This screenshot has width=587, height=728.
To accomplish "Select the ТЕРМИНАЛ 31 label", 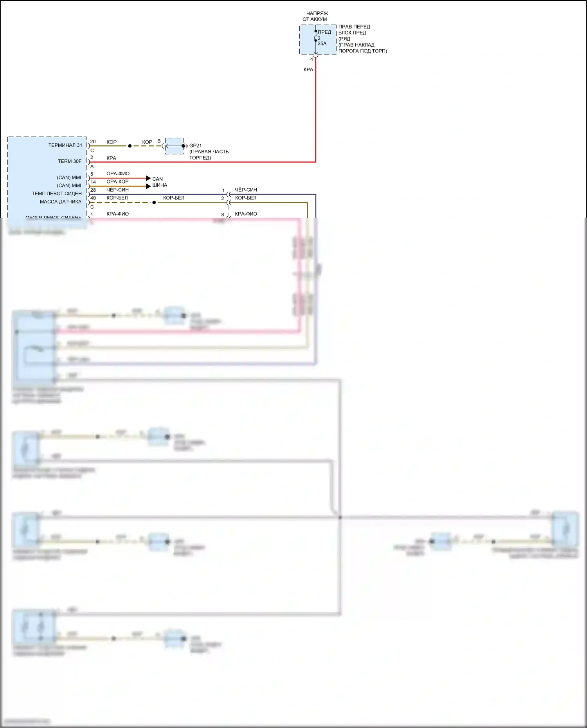I will pyautogui.click(x=65, y=145).
